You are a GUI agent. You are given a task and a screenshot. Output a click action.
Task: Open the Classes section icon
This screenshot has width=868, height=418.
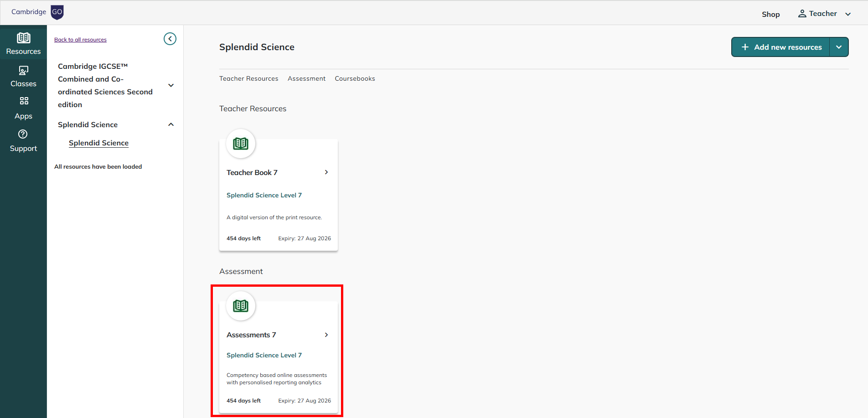[23, 70]
